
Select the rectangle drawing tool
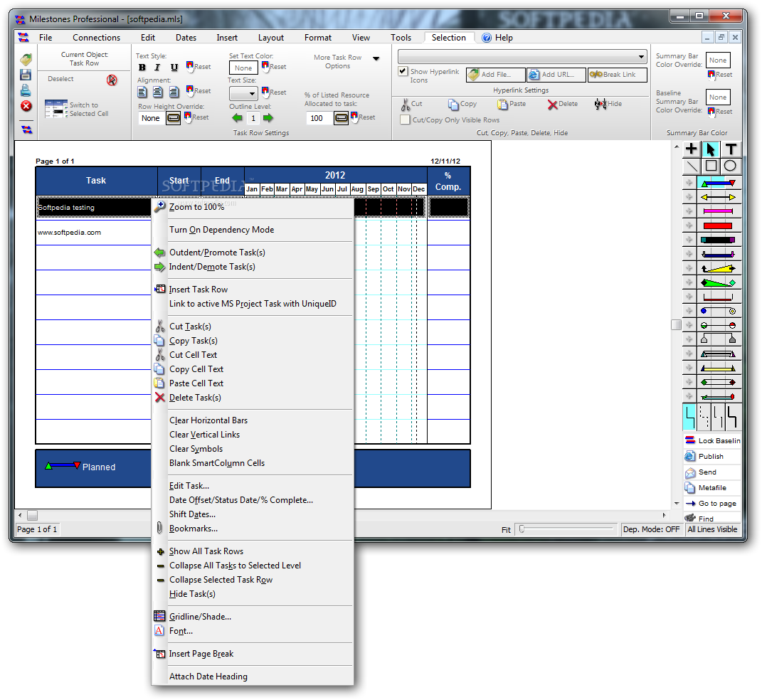[x=711, y=166]
